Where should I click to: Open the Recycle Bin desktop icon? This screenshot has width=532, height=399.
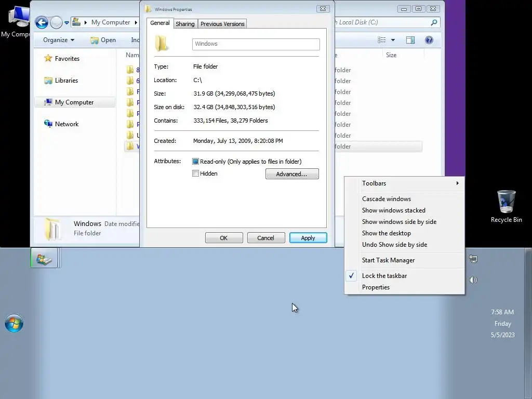[x=506, y=207]
